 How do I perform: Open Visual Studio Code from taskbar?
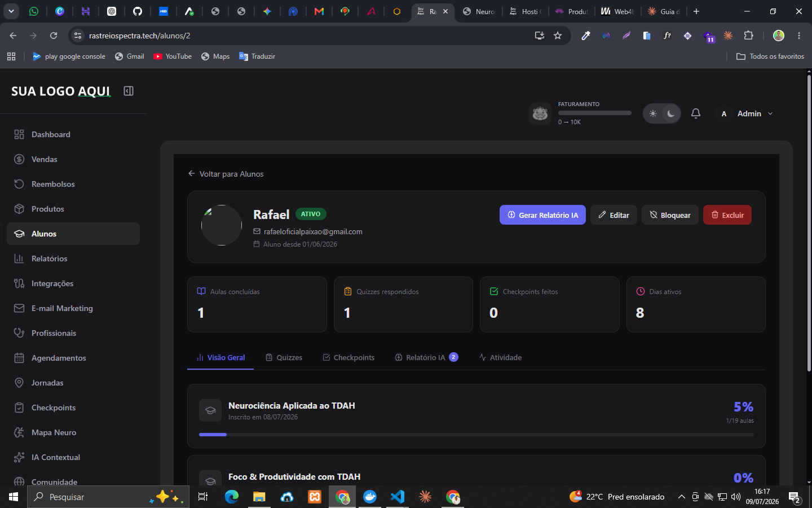click(x=398, y=497)
